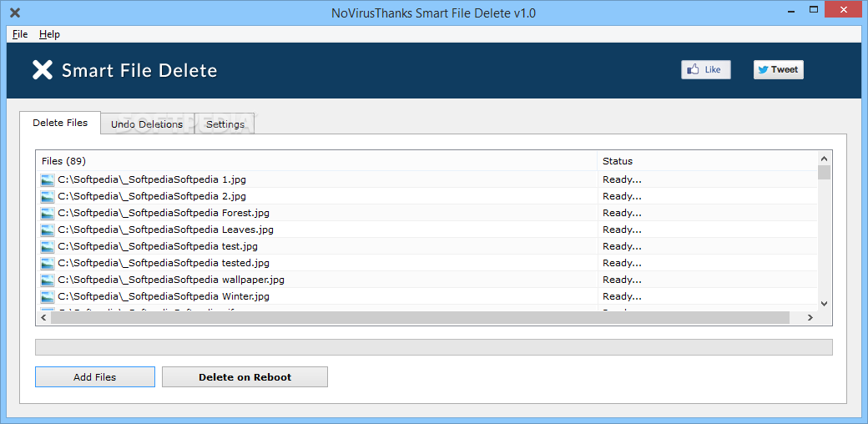Click Ready... status of Softpedia 2.jpg
Viewport: 868px width, 424px height.
pyautogui.click(x=622, y=196)
